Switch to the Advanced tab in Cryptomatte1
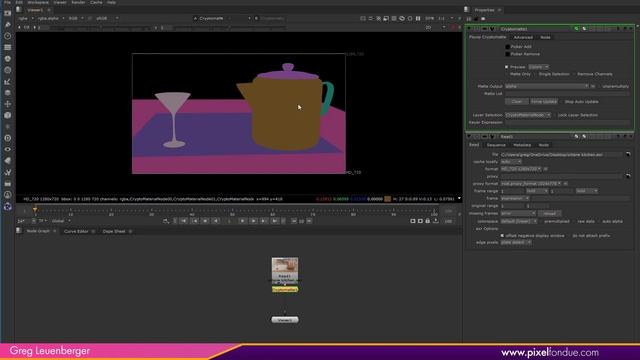This screenshot has width=640, height=360. [x=523, y=38]
